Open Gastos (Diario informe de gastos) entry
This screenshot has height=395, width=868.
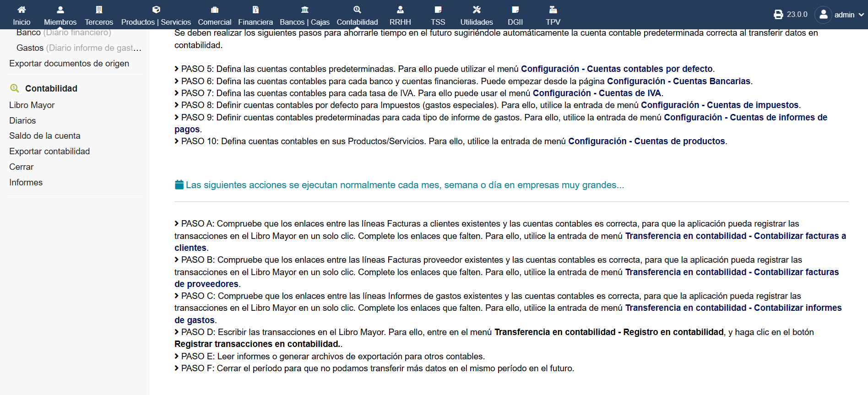click(x=79, y=48)
